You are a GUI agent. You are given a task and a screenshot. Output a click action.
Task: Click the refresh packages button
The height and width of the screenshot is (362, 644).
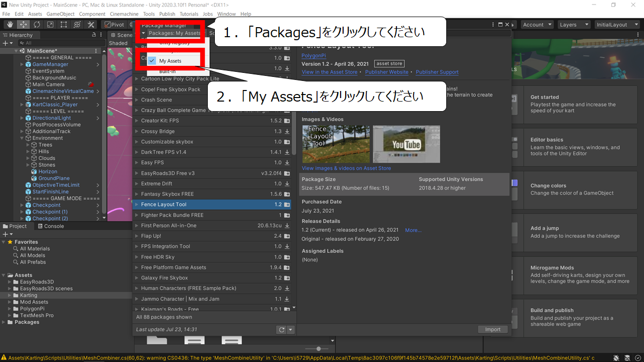click(x=282, y=330)
